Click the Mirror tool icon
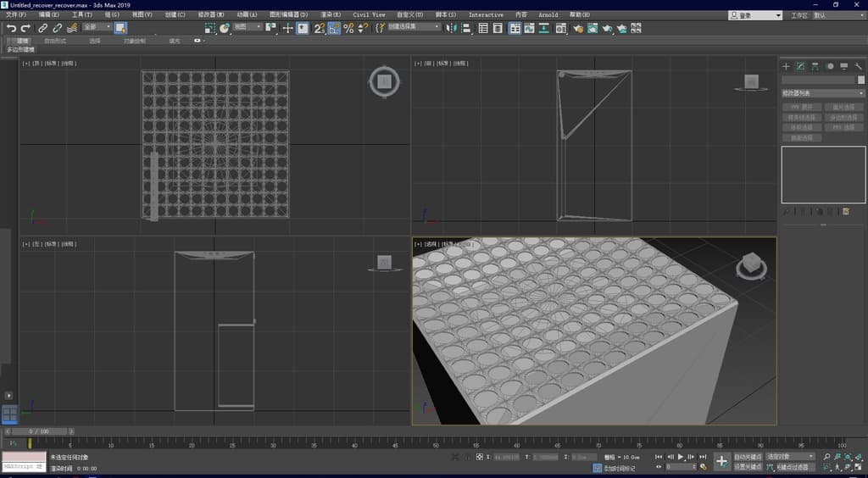Screen dimensions: 868x478 coord(451,28)
